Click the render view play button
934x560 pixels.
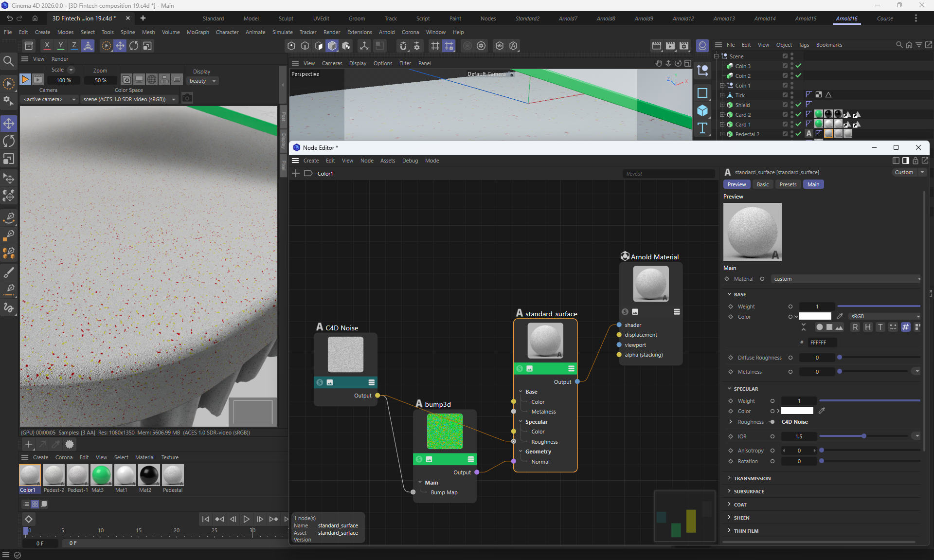pos(25,79)
